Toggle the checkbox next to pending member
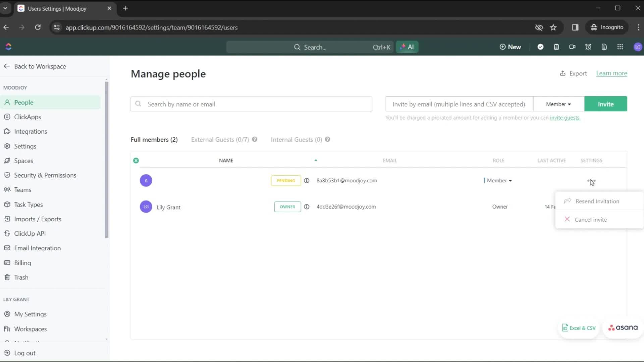 [136, 180]
